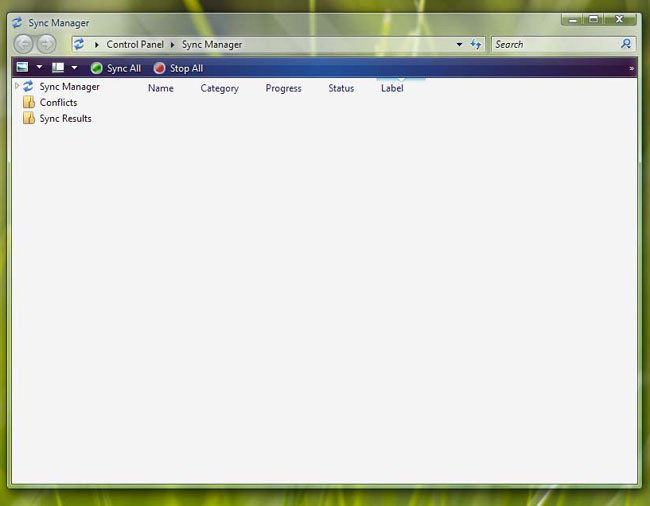Click inside the Search input field

point(555,44)
